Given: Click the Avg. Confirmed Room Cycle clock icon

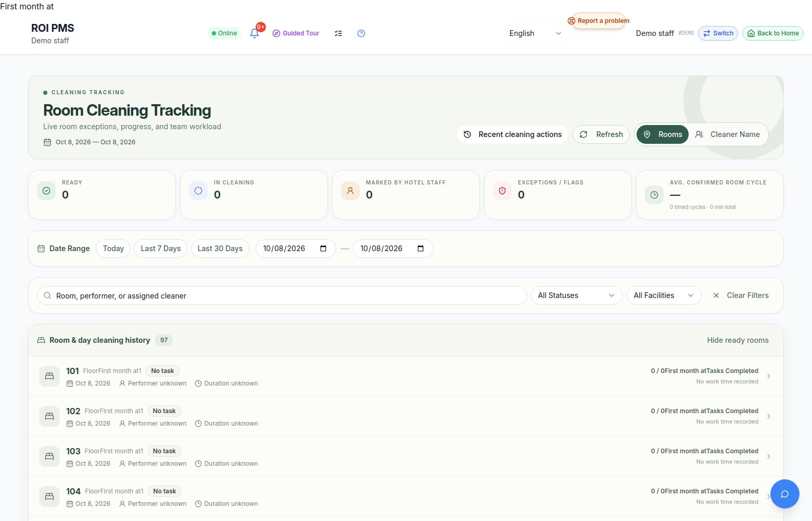Looking at the screenshot, I should [x=654, y=195].
